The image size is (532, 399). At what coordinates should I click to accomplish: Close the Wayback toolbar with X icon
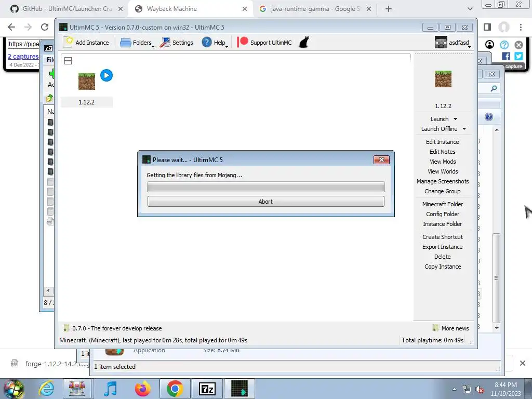click(518, 45)
